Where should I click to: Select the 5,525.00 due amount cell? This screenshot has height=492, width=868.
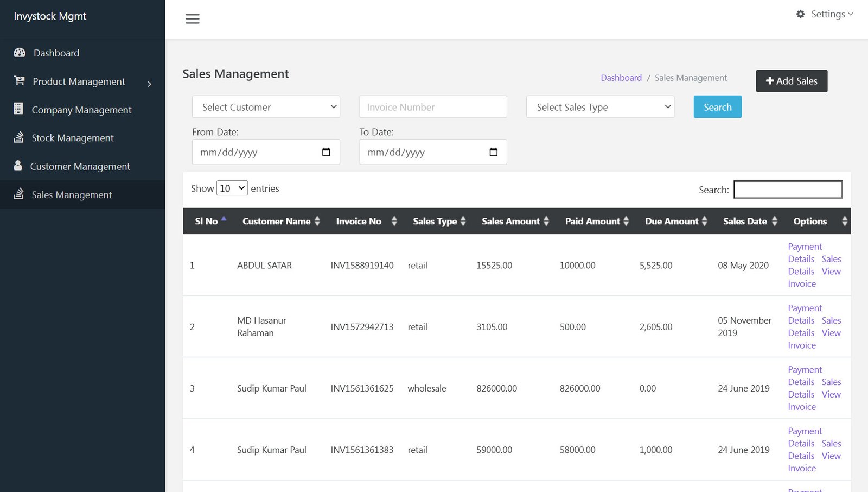pyautogui.click(x=655, y=266)
